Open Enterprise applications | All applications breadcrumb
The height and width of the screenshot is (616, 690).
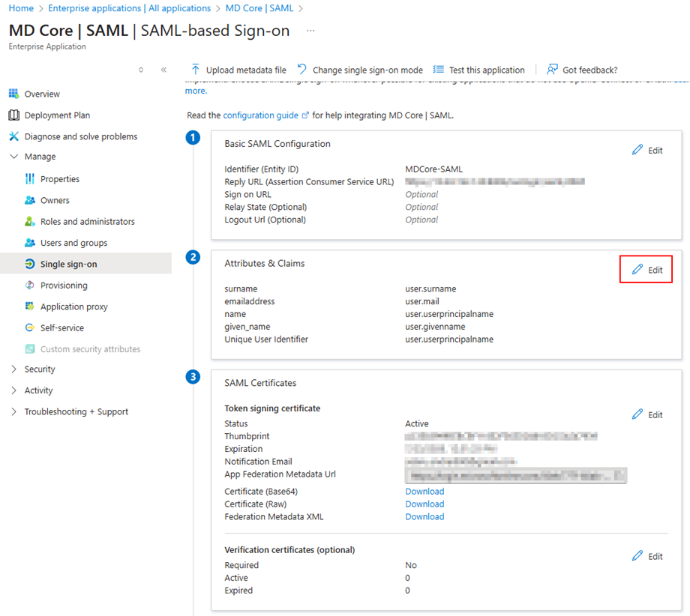pos(129,8)
